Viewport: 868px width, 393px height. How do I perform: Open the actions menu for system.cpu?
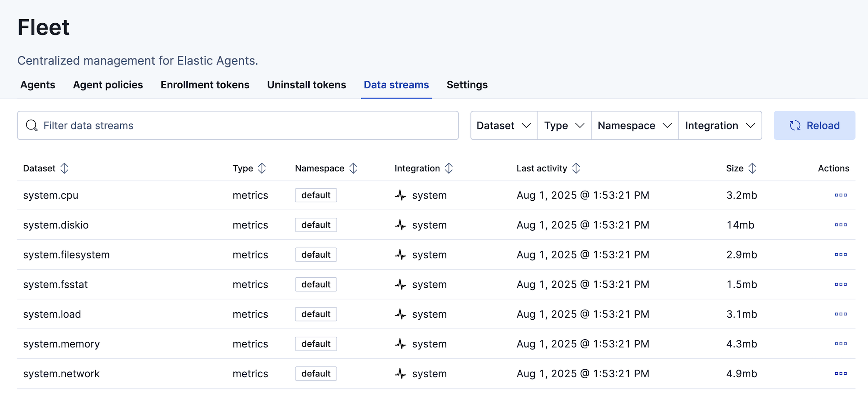click(x=841, y=195)
